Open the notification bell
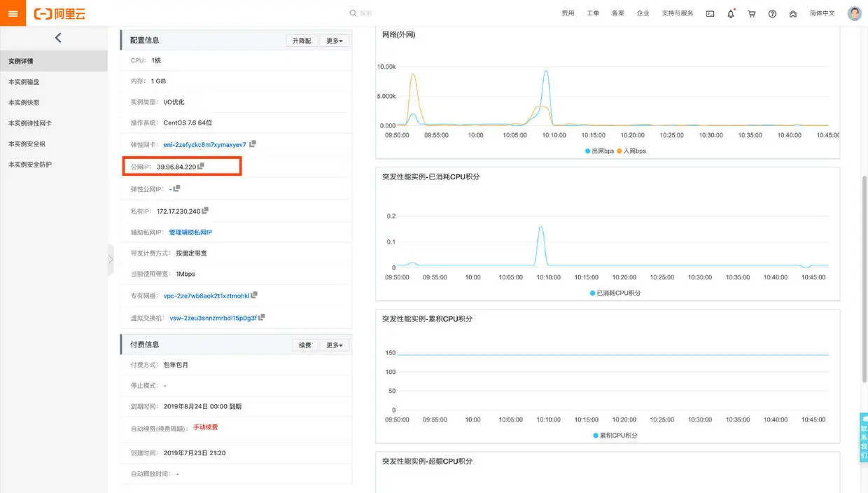This screenshot has height=493, width=868. click(x=731, y=13)
